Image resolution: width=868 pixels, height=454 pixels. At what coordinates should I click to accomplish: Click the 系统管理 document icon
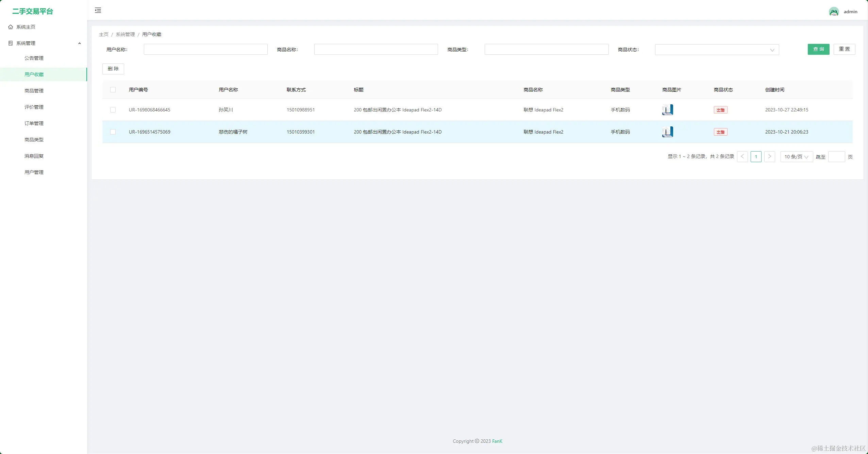11,43
